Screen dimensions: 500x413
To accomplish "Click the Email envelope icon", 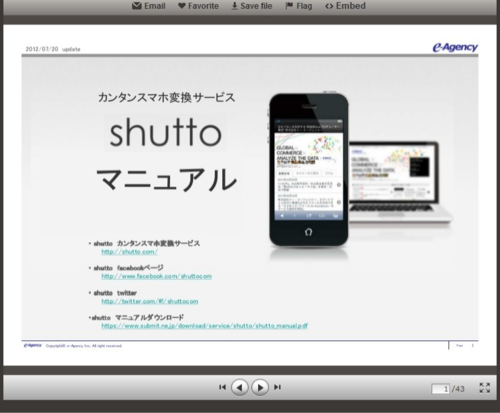I will click(x=137, y=6).
